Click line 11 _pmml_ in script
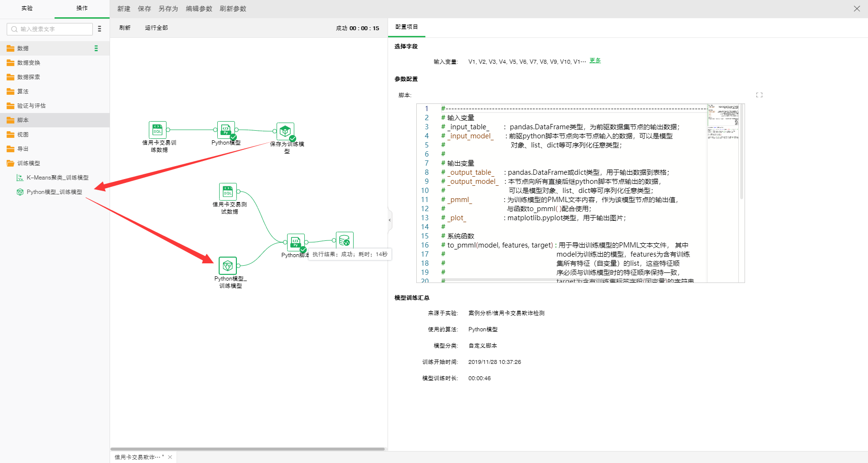The image size is (868, 463). pyautogui.click(x=460, y=200)
